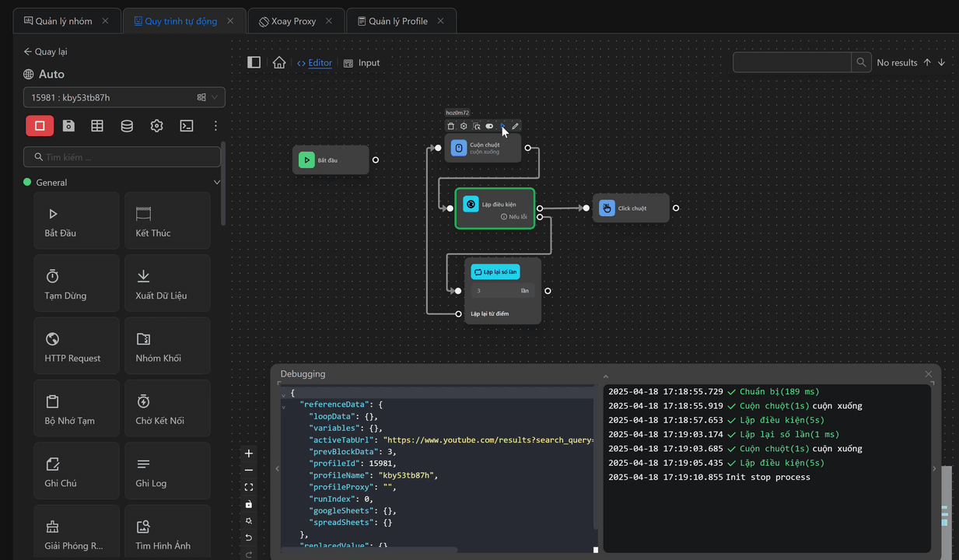Open the profile dropdown showing 15981 : kby53tb87h
The height and width of the screenshot is (560, 959).
pyautogui.click(x=215, y=97)
